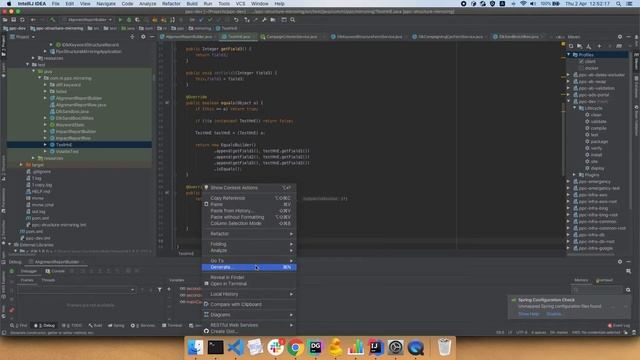Viewport: 640px width, 360px height.
Task: Expand the Plugins node in Maven
Action: pyautogui.click(x=575, y=175)
